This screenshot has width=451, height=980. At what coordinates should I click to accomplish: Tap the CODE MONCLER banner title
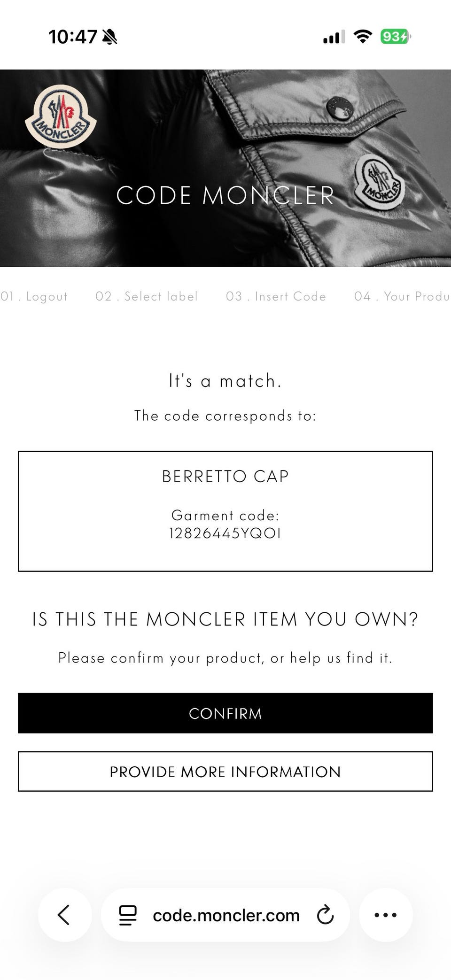pyautogui.click(x=225, y=195)
